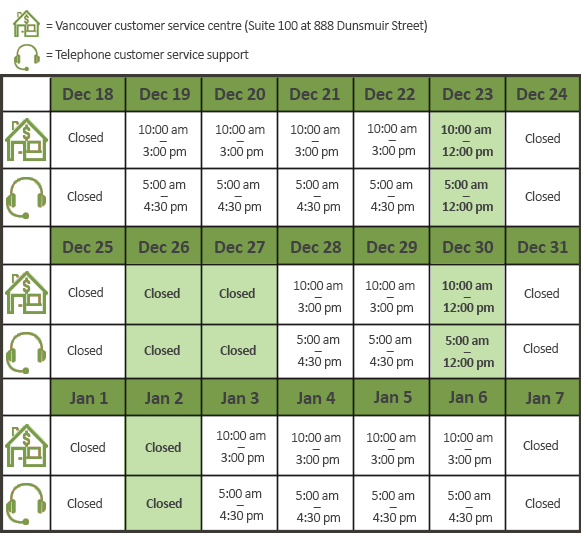This screenshot has height=533, width=581.
Task: Click the headset icon in the legend
Action: [x=27, y=57]
